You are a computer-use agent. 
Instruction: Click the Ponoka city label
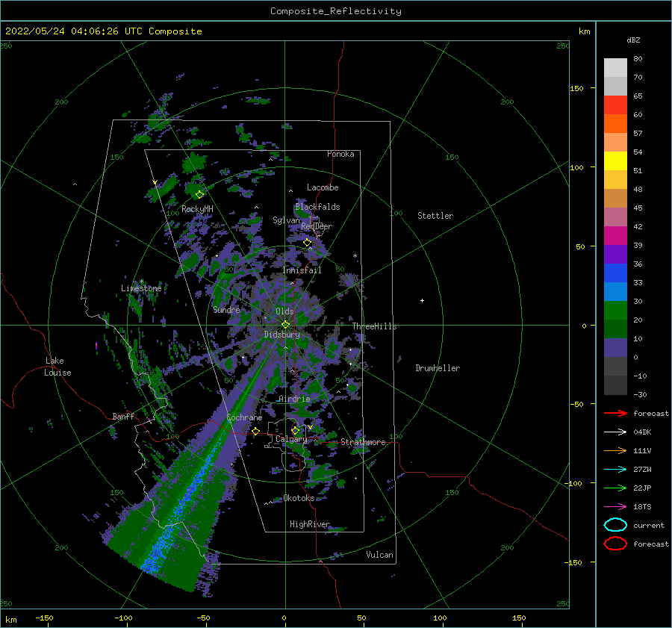340,154
